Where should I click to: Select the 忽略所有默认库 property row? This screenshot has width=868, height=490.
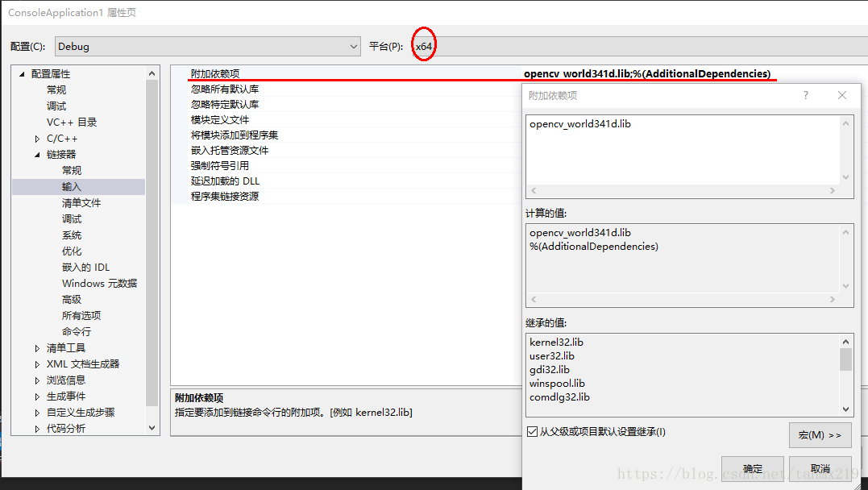click(x=225, y=89)
